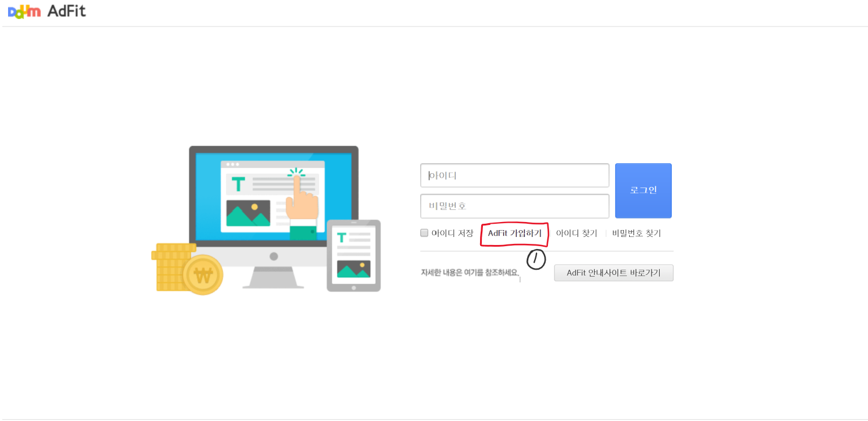The height and width of the screenshot is (421, 868).
Task: Click the monitor illustration image
Action: (274, 216)
